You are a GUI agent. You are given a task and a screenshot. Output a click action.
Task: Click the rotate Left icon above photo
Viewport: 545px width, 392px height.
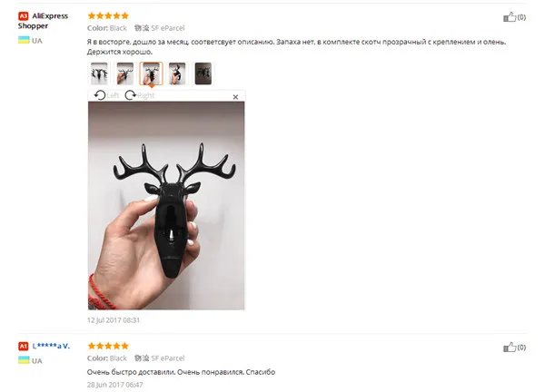click(x=100, y=95)
